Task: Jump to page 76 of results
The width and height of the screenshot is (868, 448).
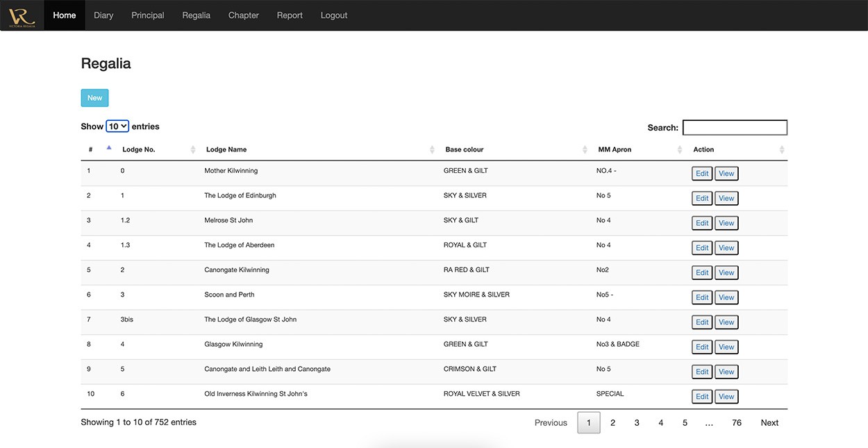Action: pyautogui.click(x=736, y=422)
